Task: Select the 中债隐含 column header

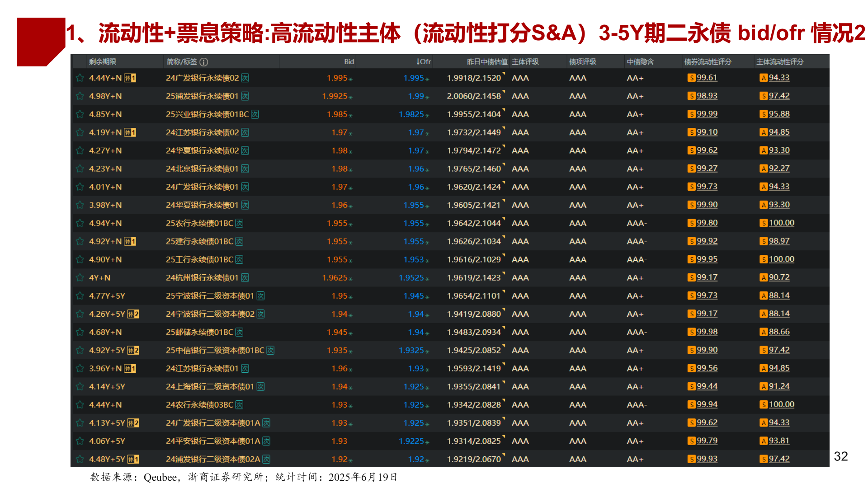Action: 639,62
